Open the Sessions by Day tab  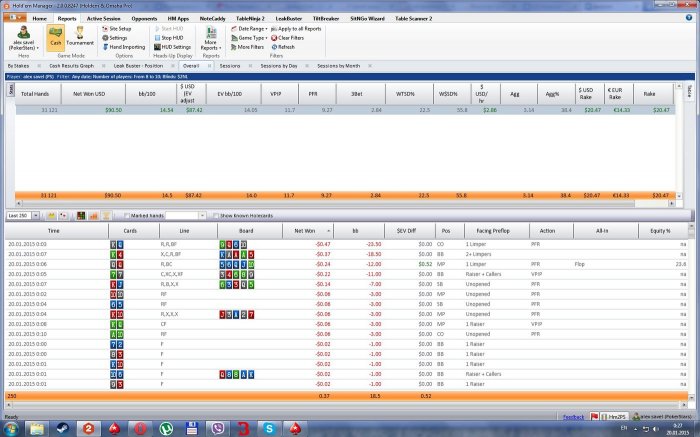(280, 68)
